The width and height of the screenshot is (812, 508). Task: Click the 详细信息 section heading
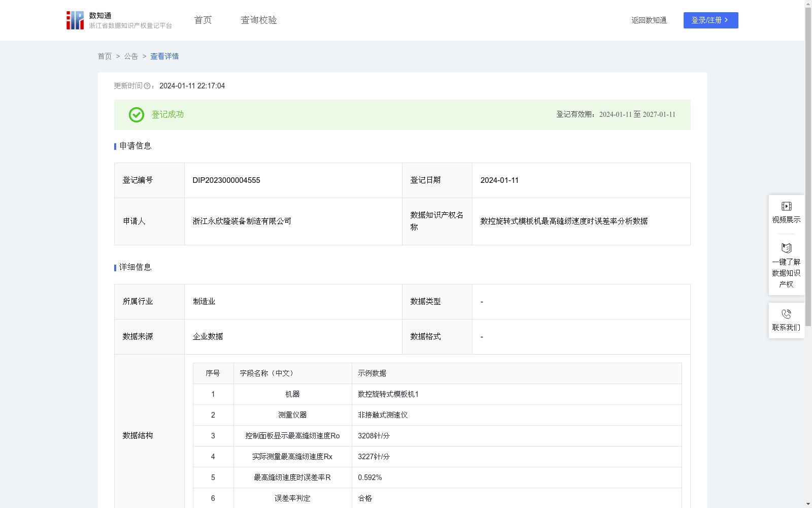point(136,268)
